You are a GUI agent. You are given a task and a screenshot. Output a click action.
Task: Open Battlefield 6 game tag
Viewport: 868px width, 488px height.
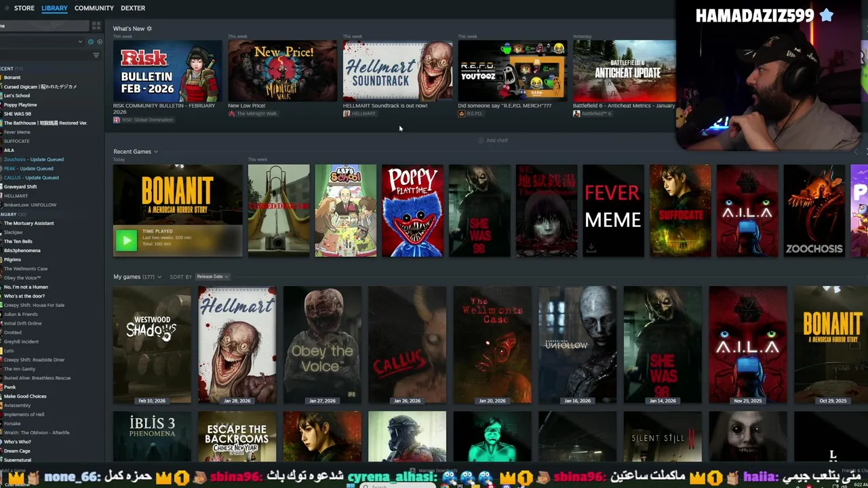[x=592, y=114]
